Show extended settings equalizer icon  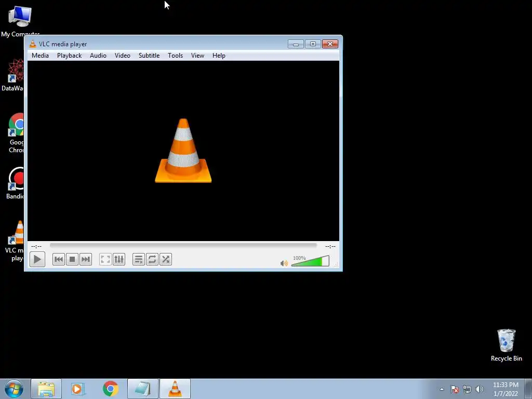coord(119,260)
